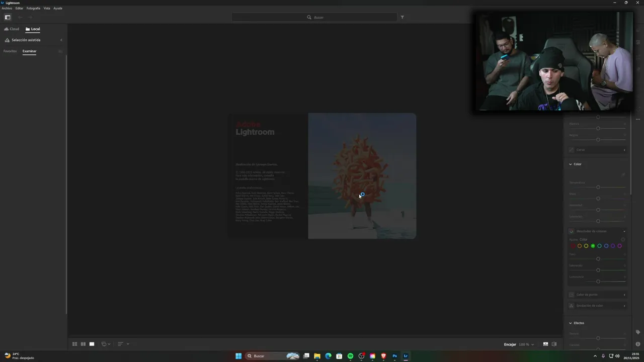Select the magenta color mixer swatch
The width and height of the screenshot is (644, 362).
pos(619,246)
